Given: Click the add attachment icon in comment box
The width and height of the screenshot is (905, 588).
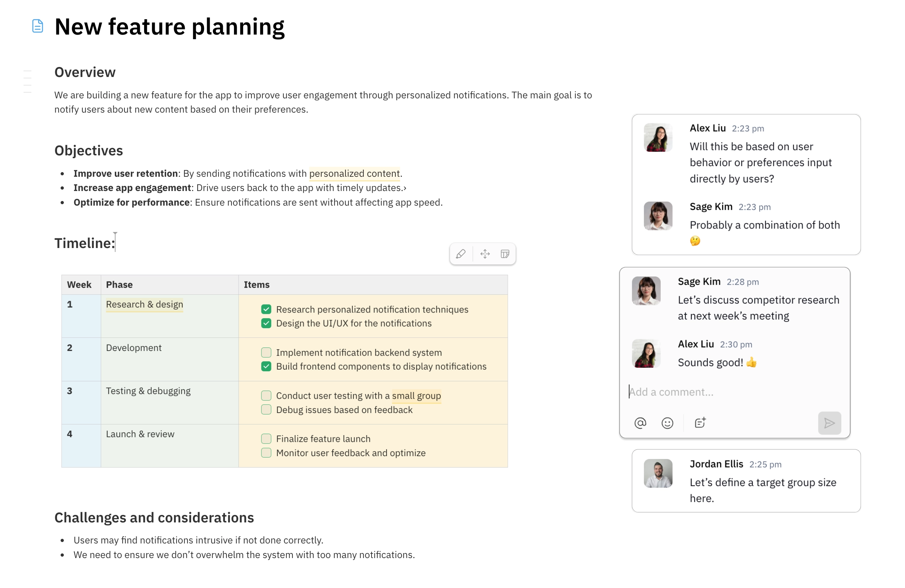Looking at the screenshot, I should (700, 423).
